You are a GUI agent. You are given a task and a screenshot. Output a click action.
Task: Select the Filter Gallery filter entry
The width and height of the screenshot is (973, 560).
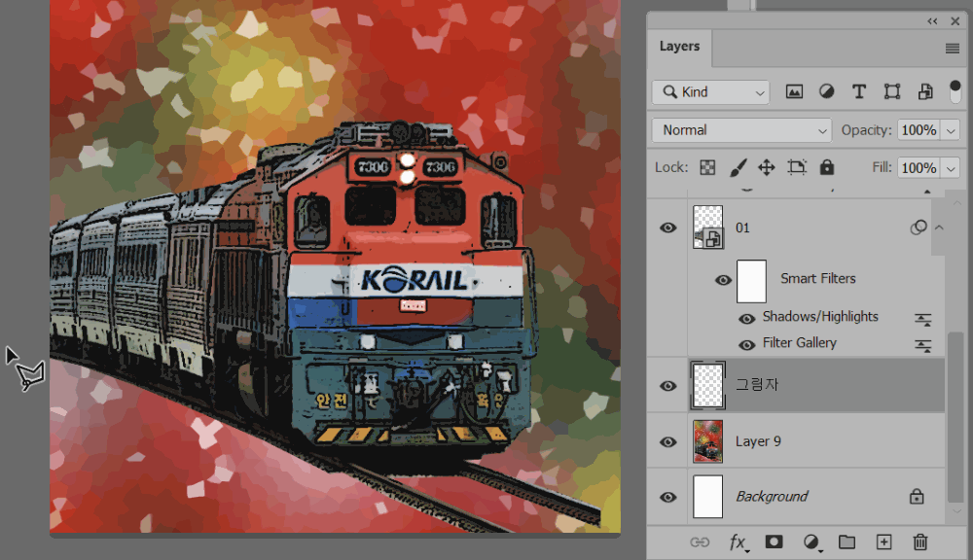pos(799,343)
